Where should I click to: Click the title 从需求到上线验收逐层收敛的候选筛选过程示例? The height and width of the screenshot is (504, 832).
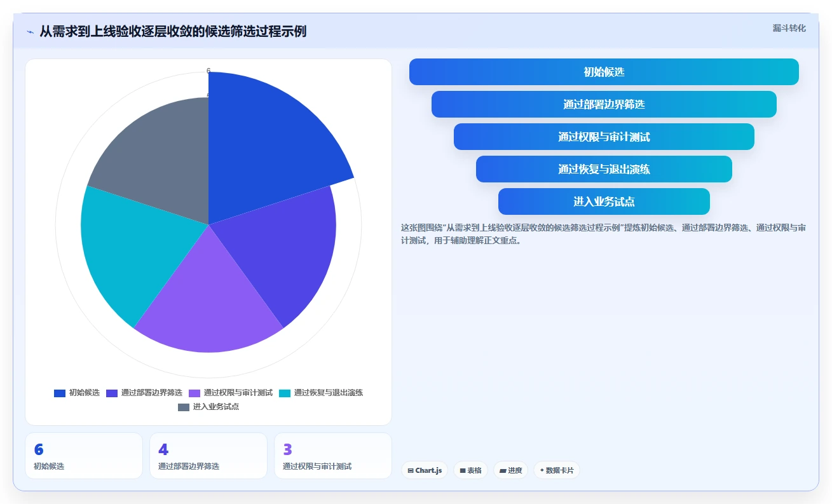(173, 31)
